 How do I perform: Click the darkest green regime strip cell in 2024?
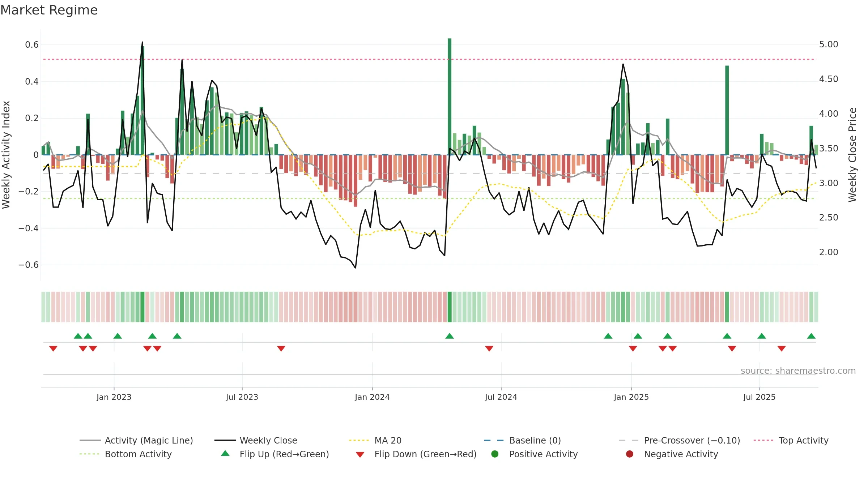450,307
